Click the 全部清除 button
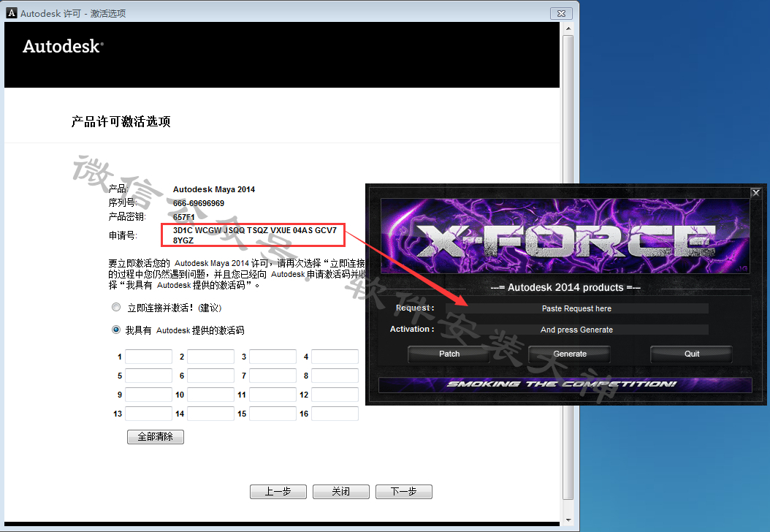The height and width of the screenshot is (532, 770). click(155, 437)
